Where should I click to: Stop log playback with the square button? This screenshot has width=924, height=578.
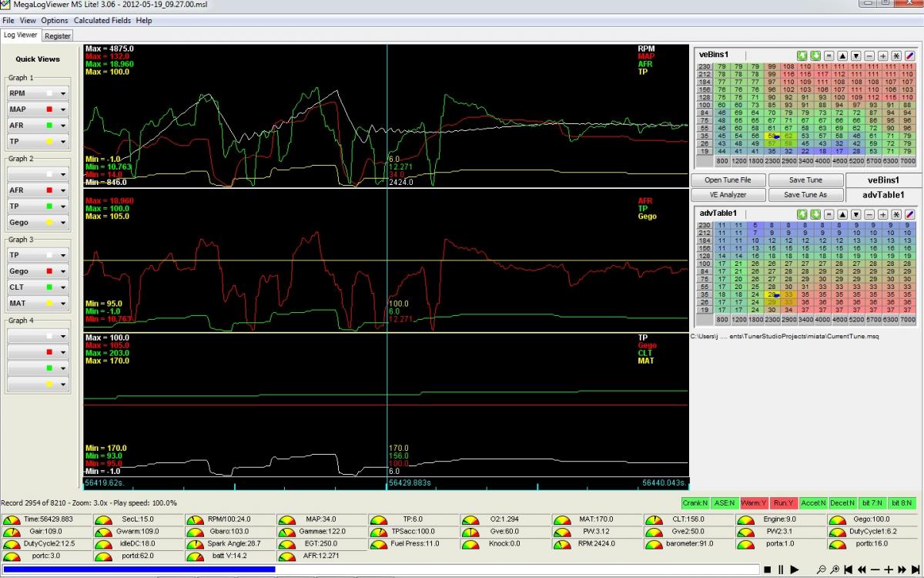click(767, 570)
